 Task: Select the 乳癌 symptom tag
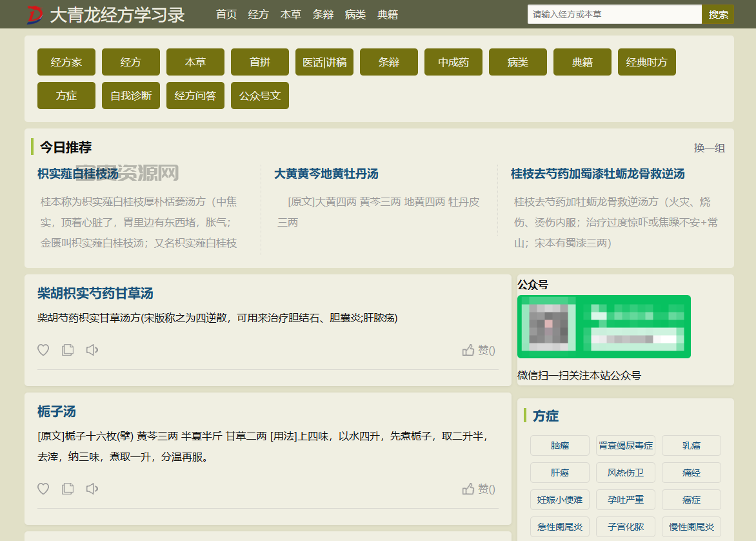coord(691,445)
